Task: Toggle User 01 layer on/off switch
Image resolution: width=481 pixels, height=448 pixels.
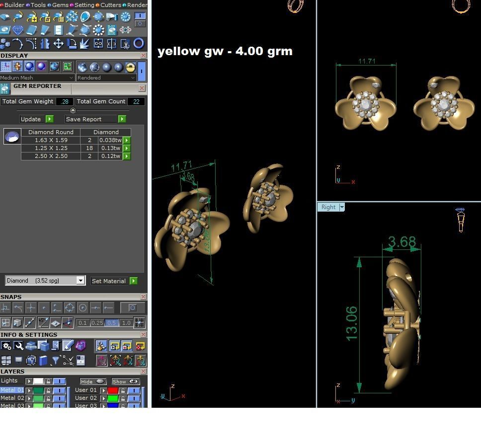Action: pos(134,390)
